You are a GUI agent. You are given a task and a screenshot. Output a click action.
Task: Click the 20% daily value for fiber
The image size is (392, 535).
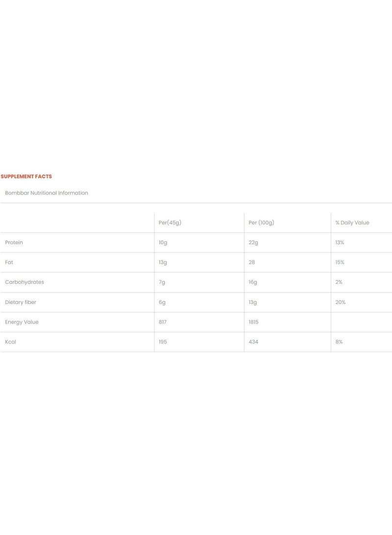341,303
